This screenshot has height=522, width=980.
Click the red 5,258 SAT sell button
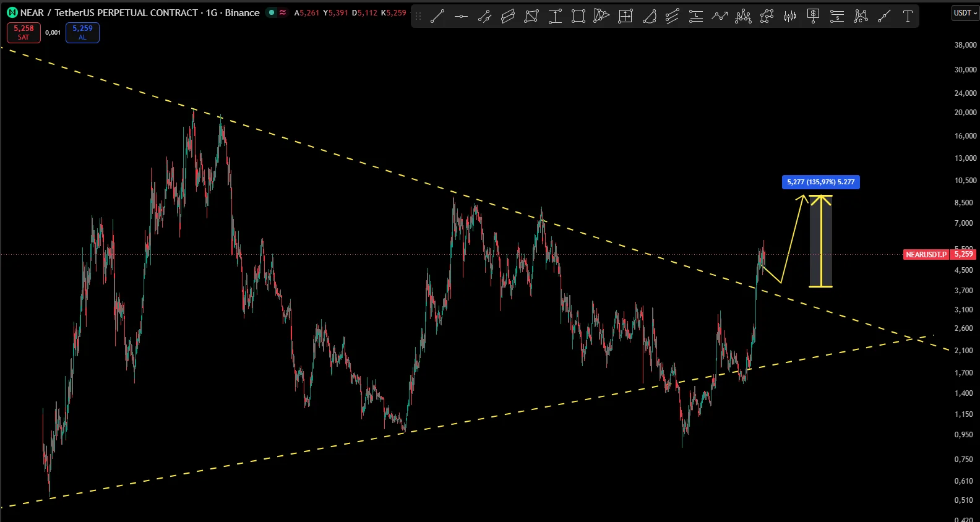pyautogui.click(x=24, y=33)
